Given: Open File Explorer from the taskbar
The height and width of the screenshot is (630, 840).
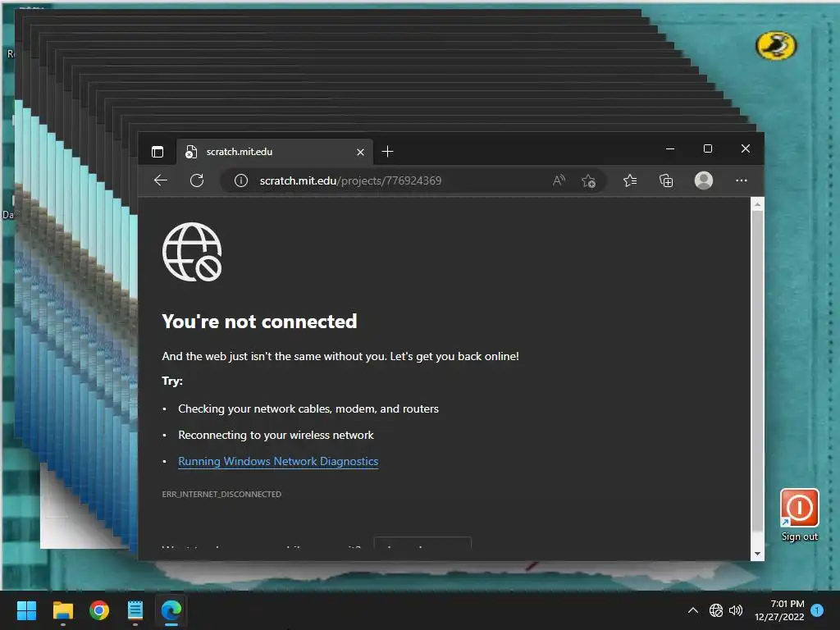Looking at the screenshot, I should point(62,610).
